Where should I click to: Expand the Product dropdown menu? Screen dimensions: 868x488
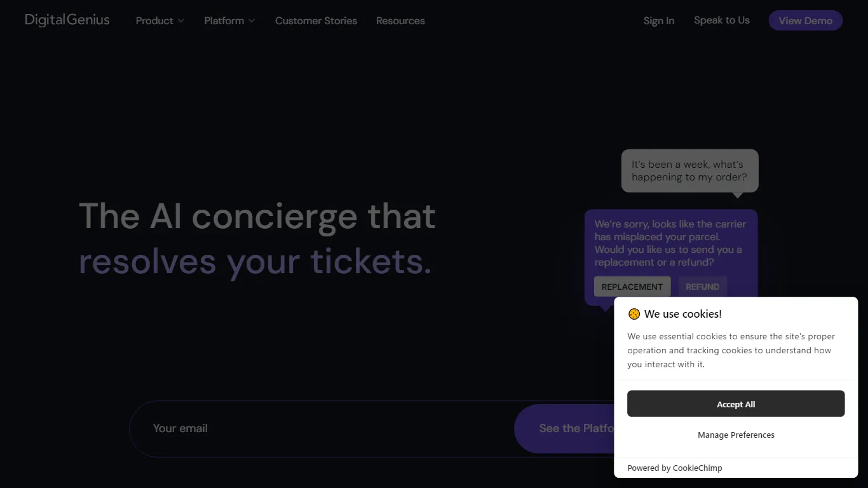160,21
